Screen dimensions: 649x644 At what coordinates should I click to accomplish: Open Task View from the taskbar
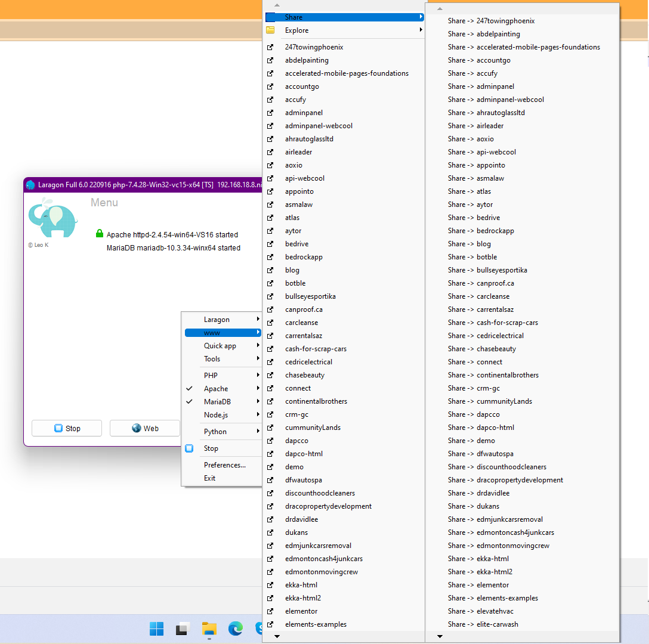pyautogui.click(x=183, y=628)
